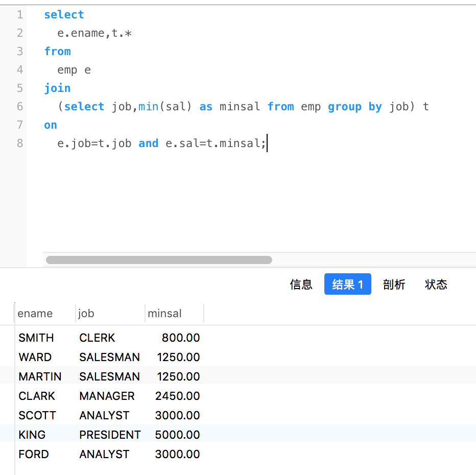The image size is (476, 475).
Task: Select the CLARK cell
Action: tap(37, 396)
